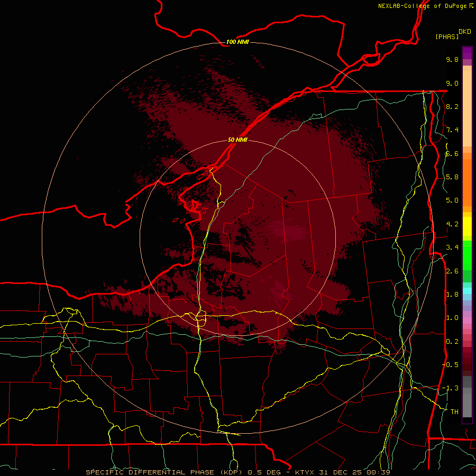Image resolution: width=476 pixels, height=476 pixels.
Task: Click the 1.0 value on the color scale
Action: tap(452, 318)
